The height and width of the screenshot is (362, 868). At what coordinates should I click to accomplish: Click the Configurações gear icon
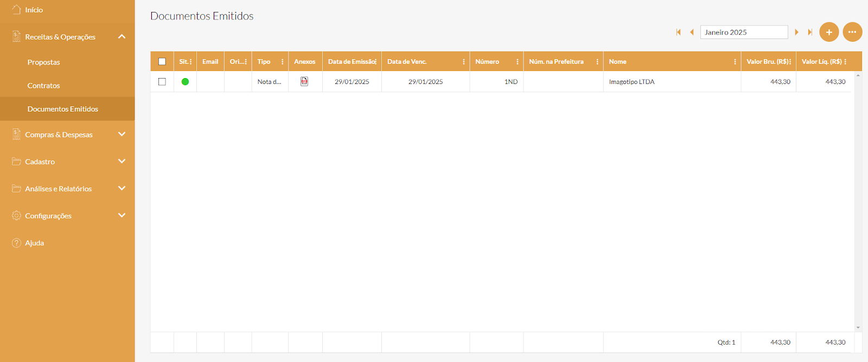pyautogui.click(x=17, y=216)
